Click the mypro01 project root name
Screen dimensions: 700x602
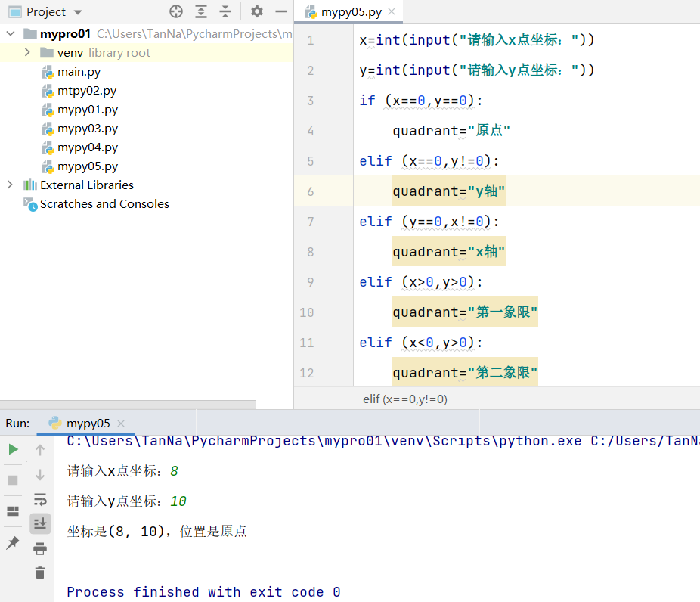coord(65,34)
